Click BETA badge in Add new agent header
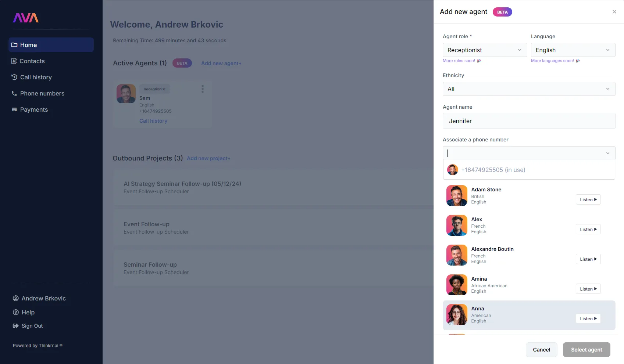624x364 pixels. pos(502,12)
